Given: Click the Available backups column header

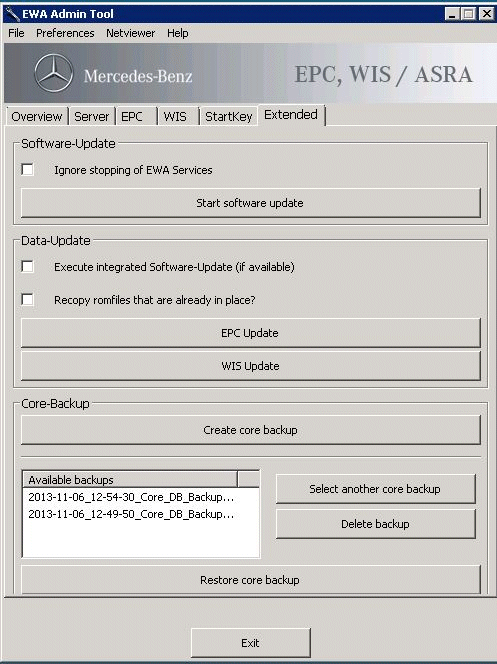Looking at the screenshot, I should (x=130, y=480).
